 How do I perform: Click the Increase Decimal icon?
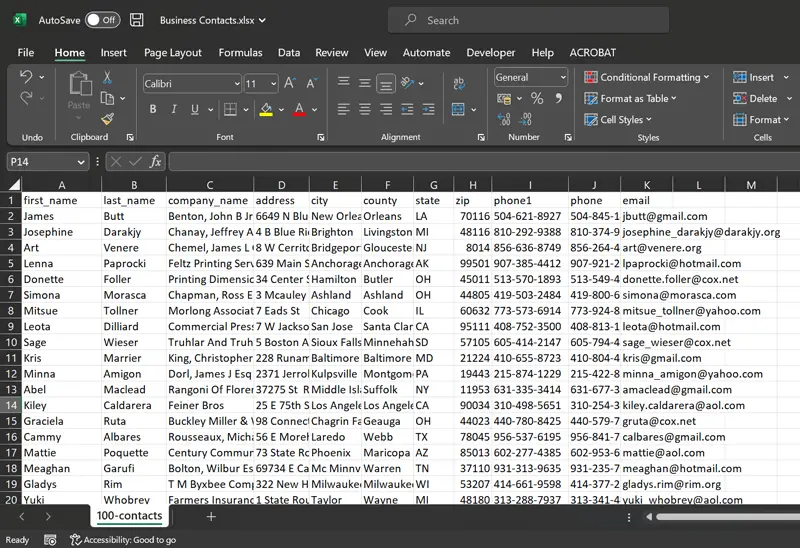click(503, 120)
